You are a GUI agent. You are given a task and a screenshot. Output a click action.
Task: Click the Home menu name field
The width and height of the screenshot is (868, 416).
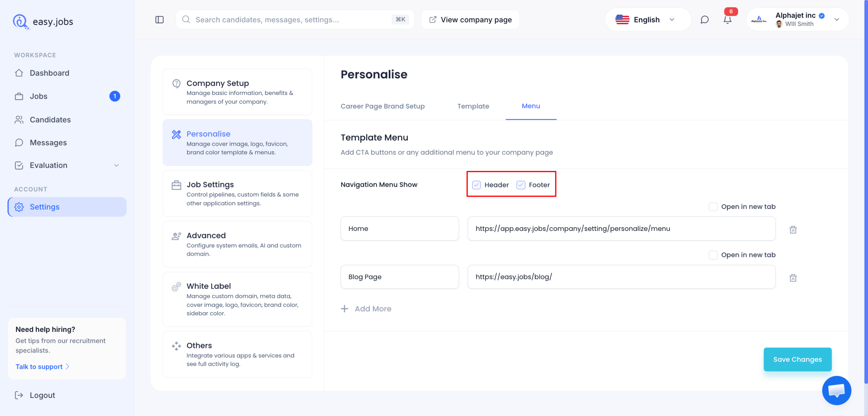pyautogui.click(x=399, y=229)
